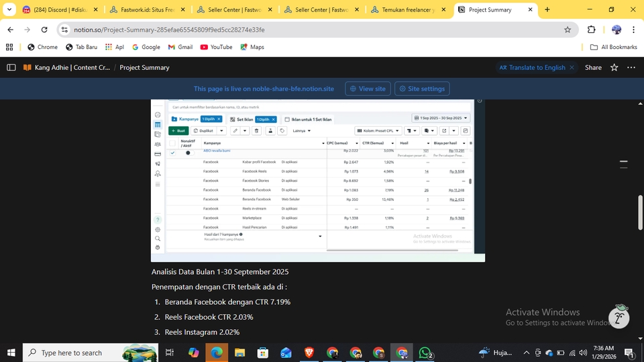Expand the date range dropdown 1 Sep 2025

[x=441, y=119]
